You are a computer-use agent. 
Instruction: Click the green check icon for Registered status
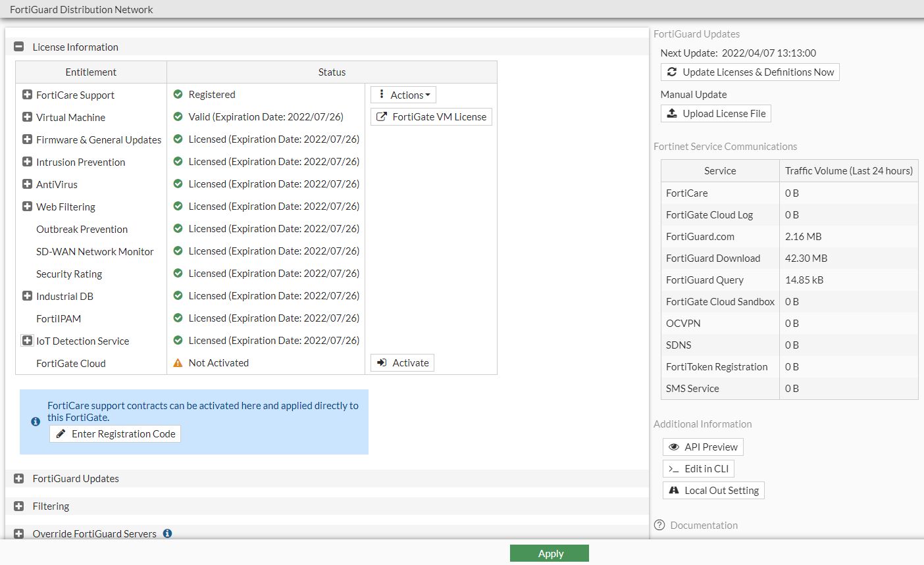[178, 94]
